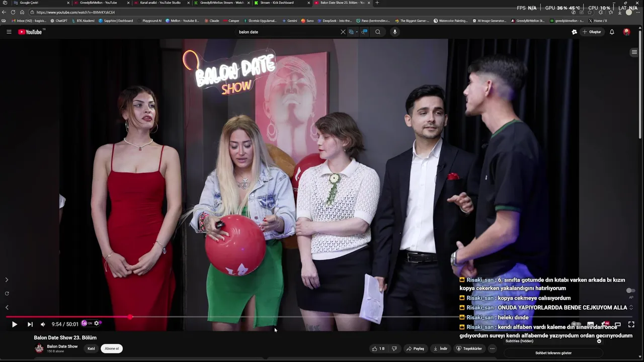Image resolution: width=644 pixels, height=362 pixels.
Task: Open the extension gear in player controls
Action: click(97, 323)
